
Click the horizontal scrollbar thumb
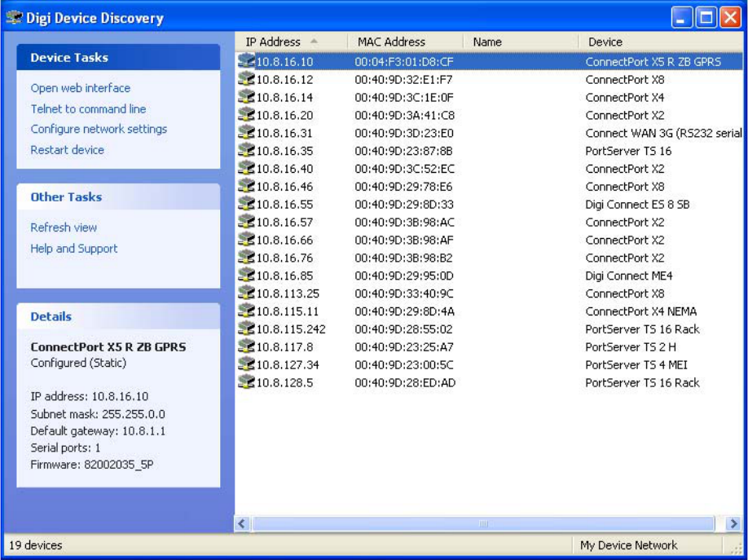482,523
